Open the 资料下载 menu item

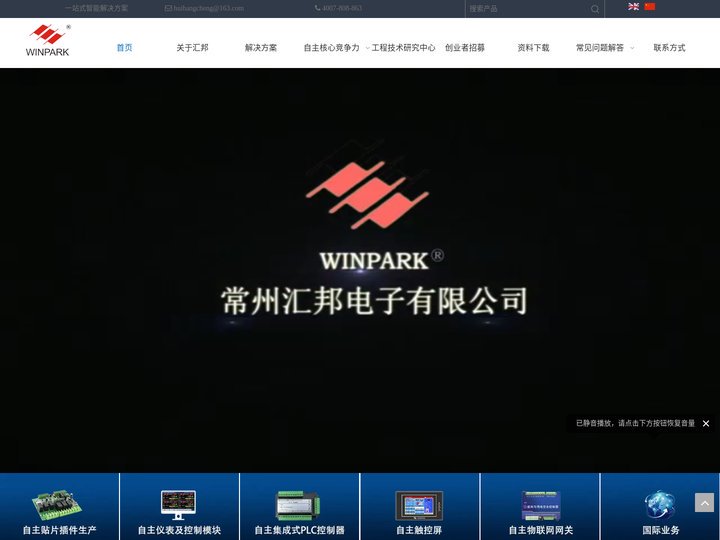(x=533, y=48)
